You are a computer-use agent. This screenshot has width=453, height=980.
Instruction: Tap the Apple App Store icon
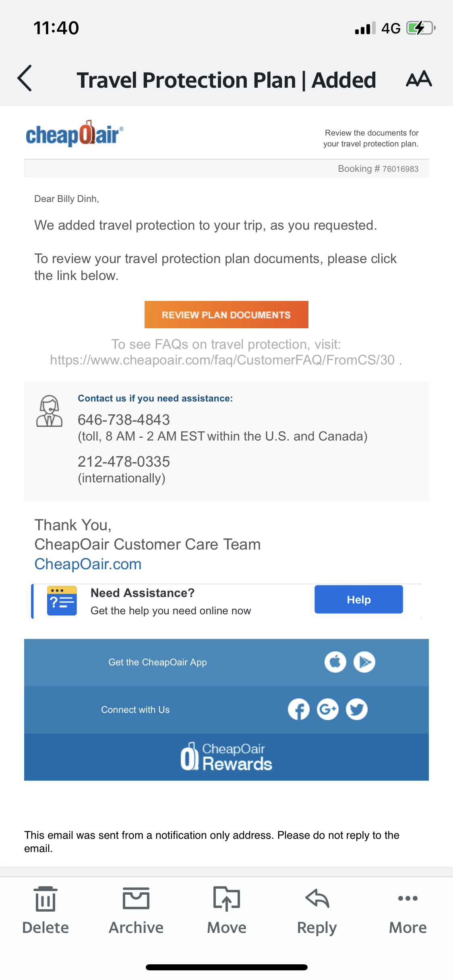tap(335, 662)
